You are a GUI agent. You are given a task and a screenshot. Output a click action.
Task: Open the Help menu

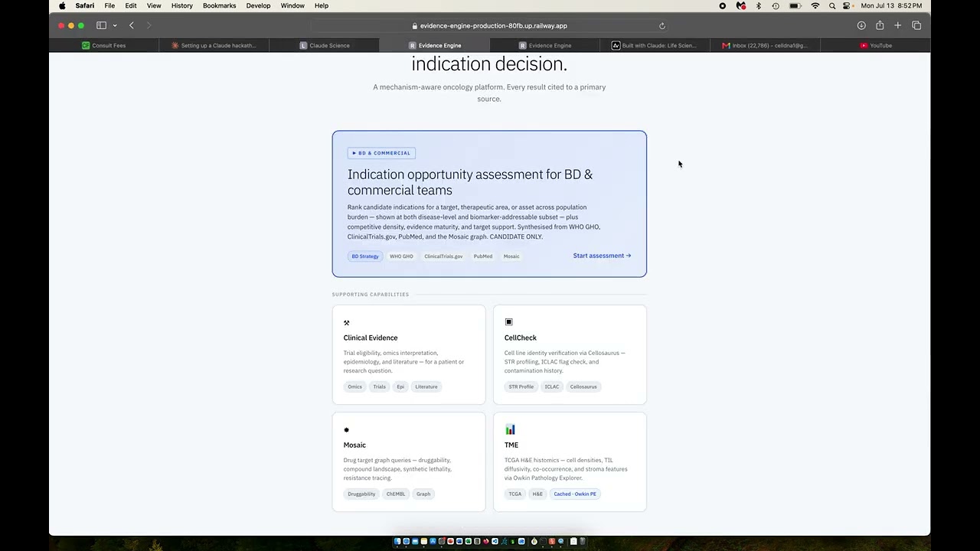[322, 6]
